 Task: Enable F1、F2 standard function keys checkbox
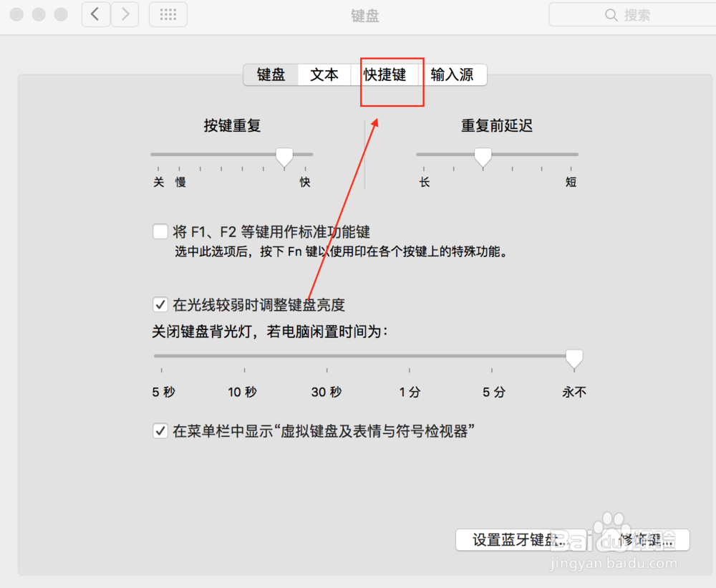click(x=160, y=231)
